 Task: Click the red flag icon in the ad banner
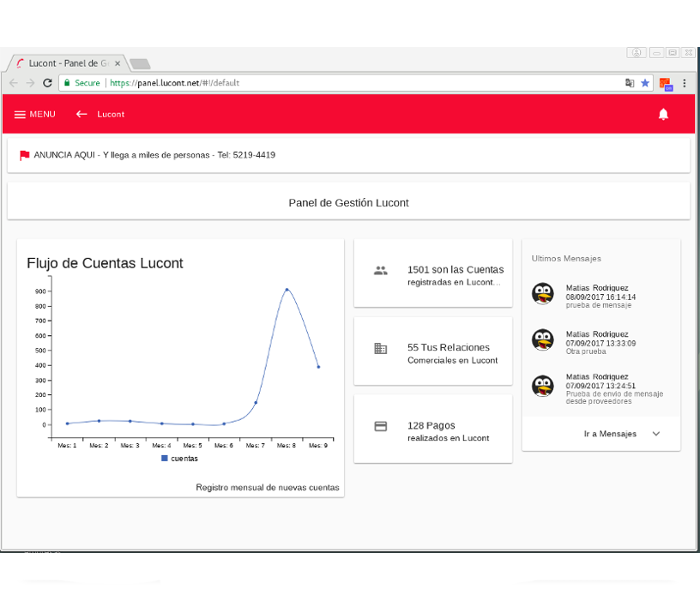(x=25, y=155)
